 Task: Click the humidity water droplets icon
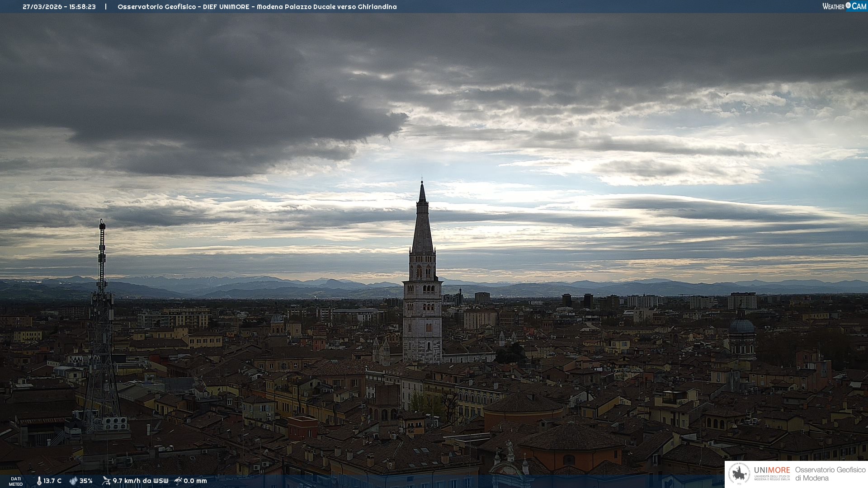pyautogui.click(x=73, y=481)
